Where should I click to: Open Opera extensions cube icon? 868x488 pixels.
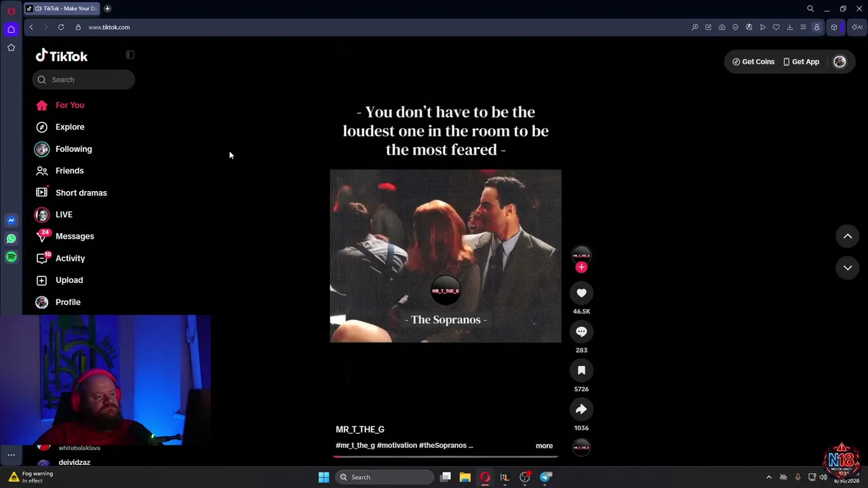pos(834,27)
